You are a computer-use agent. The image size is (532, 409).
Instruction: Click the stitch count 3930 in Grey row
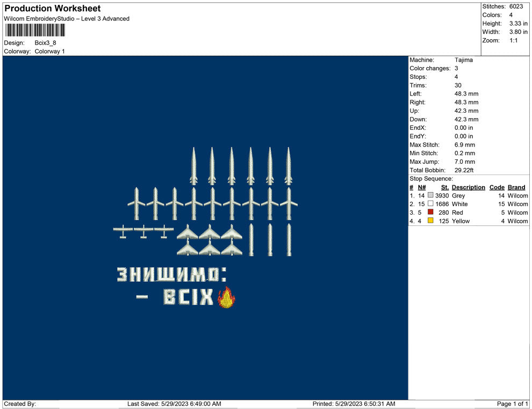click(x=442, y=195)
